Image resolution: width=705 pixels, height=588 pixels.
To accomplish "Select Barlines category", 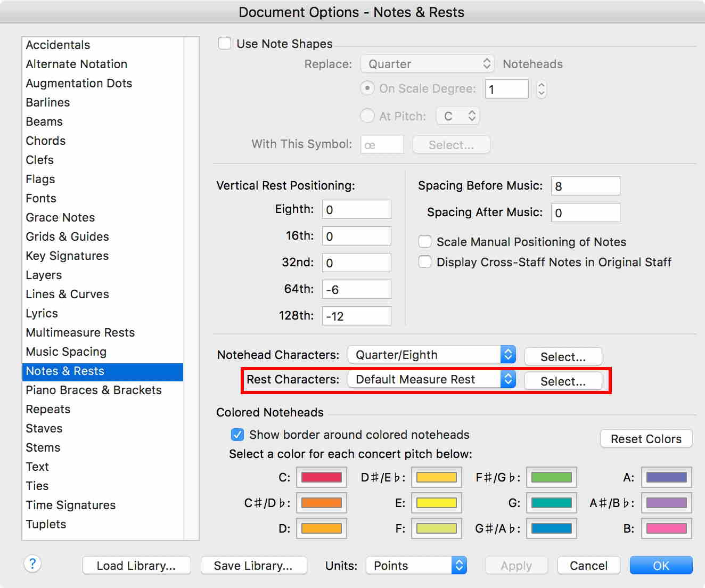I will pos(103,102).
